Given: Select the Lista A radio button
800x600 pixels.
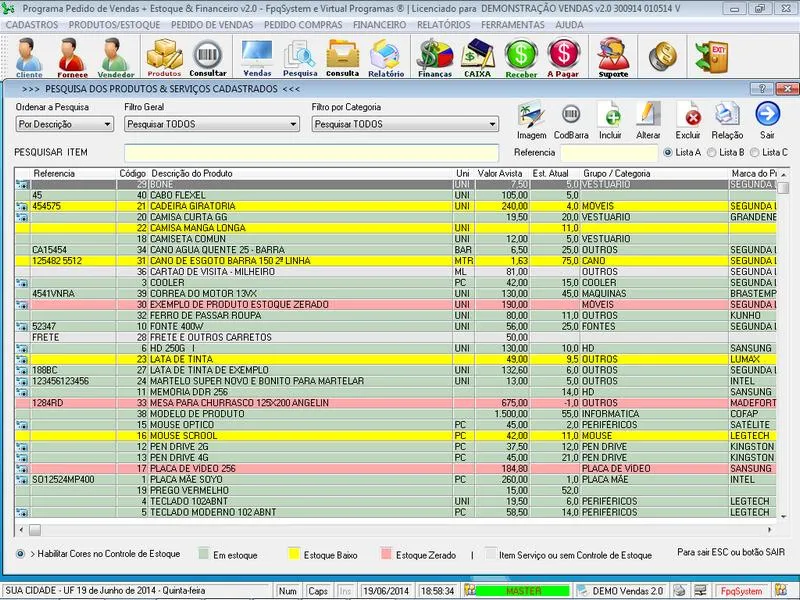Looking at the screenshot, I should (668, 152).
